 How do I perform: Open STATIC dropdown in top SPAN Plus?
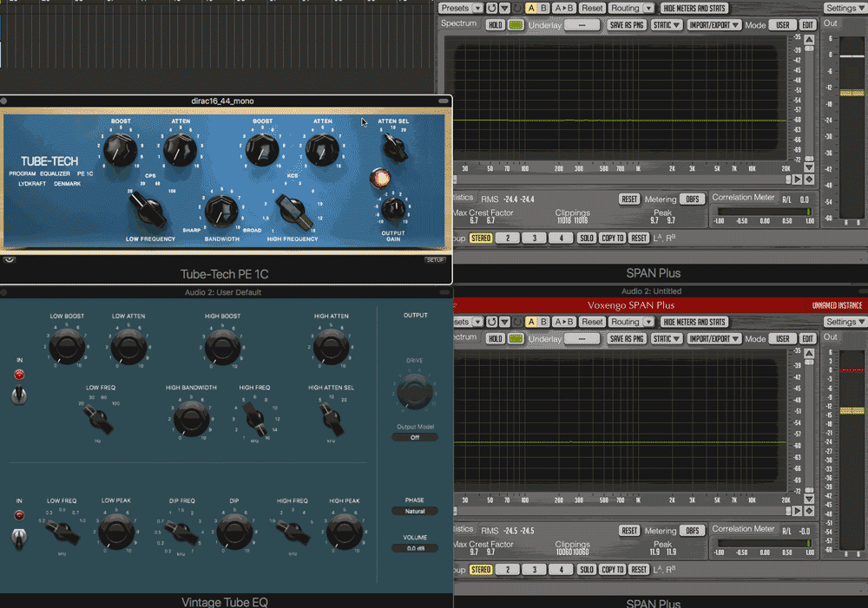(x=666, y=25)
